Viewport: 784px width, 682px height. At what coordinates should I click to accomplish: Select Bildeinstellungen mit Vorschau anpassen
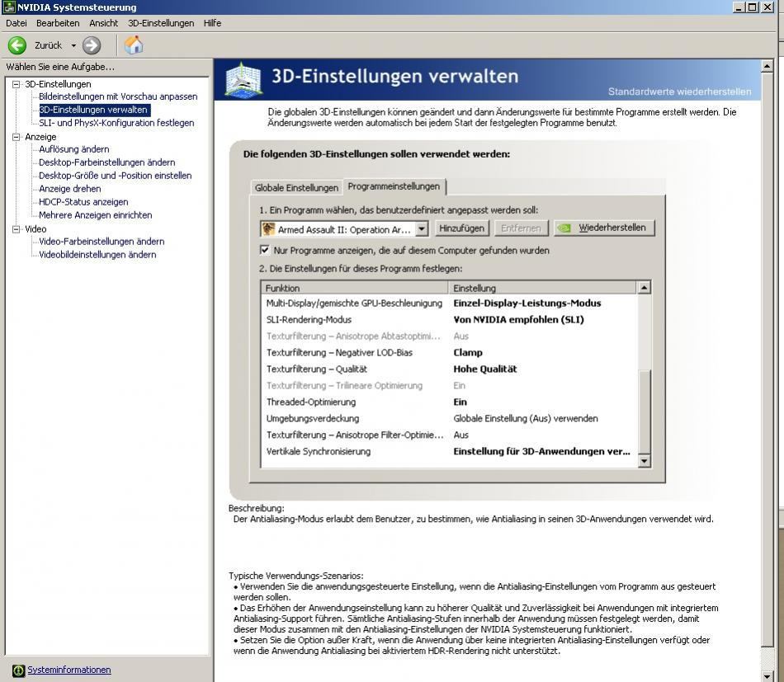tap(118, 96)
